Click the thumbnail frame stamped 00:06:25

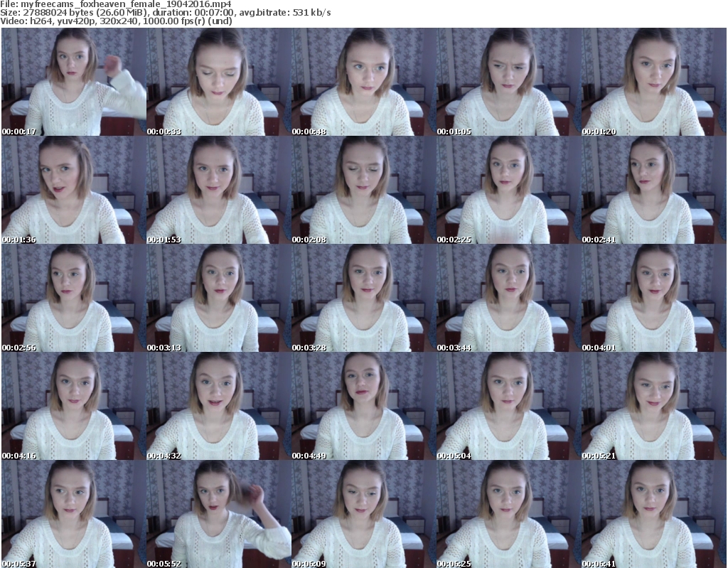pyautogui.click(x=509, y=514)
